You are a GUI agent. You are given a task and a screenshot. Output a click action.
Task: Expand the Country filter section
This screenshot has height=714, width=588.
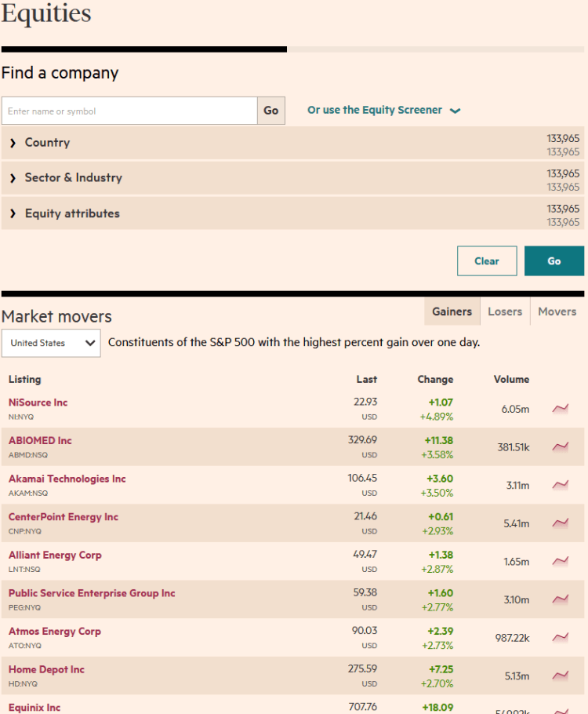coord(47,143)
